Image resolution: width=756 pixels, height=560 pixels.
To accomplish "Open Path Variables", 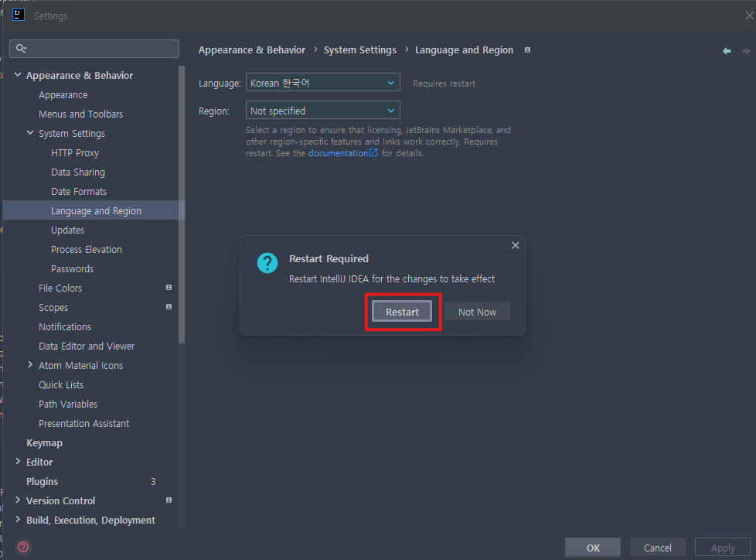I will (x=68, y=404).
